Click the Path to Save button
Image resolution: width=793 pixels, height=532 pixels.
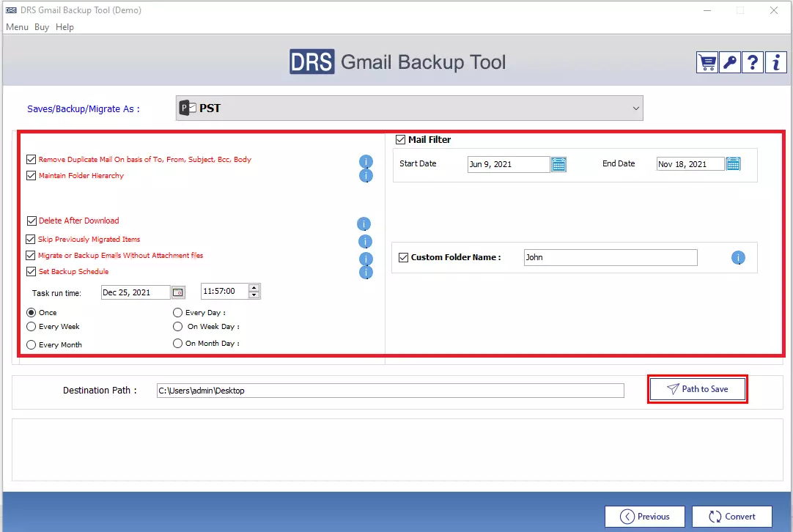coord(697,389)
